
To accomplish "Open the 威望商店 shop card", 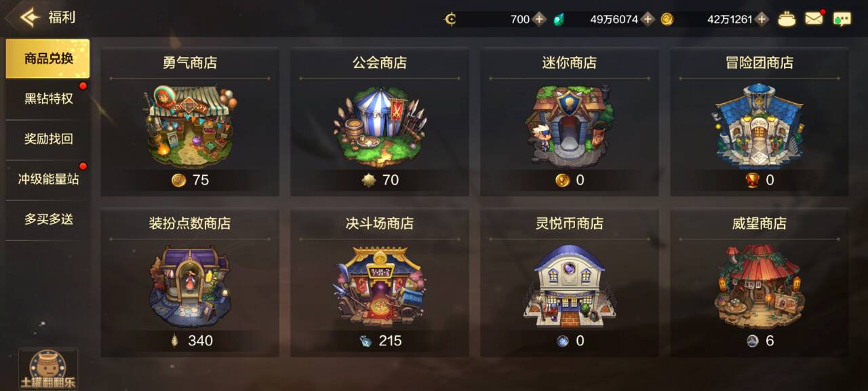I will (759, 283).
